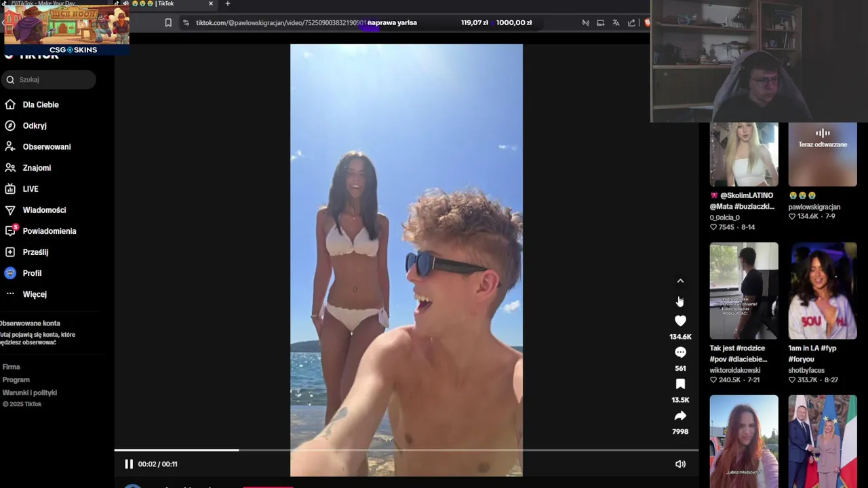
Task: Open Warunki i polityki footer link
Action: click(29, 392)
